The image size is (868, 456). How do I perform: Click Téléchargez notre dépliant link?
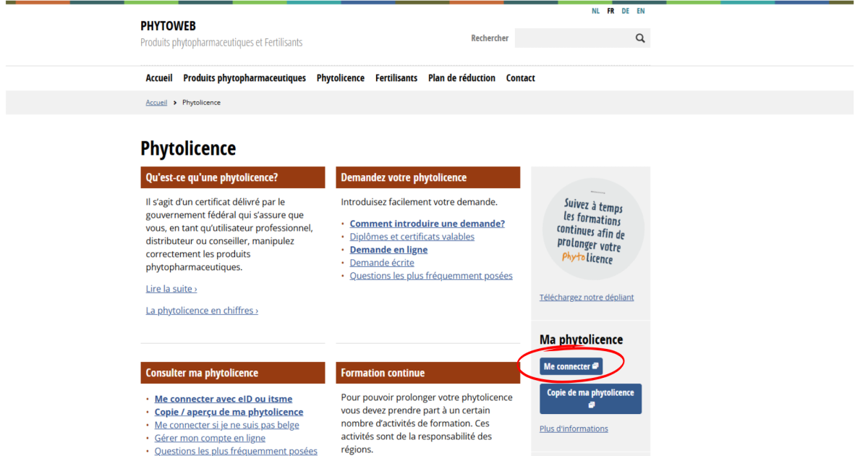coord(587,297)
